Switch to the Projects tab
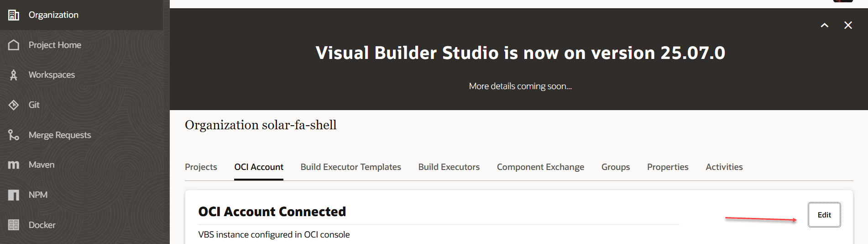 (x=201, y=167)
